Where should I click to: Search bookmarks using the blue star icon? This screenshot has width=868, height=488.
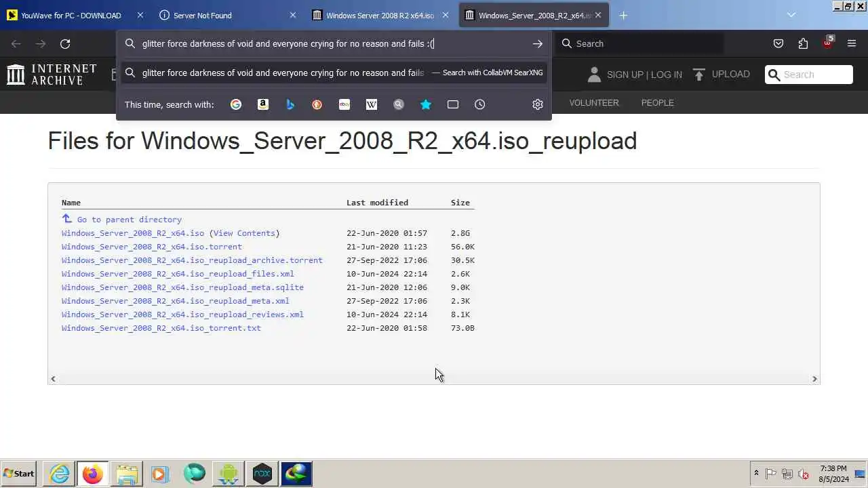coord(426,104)
